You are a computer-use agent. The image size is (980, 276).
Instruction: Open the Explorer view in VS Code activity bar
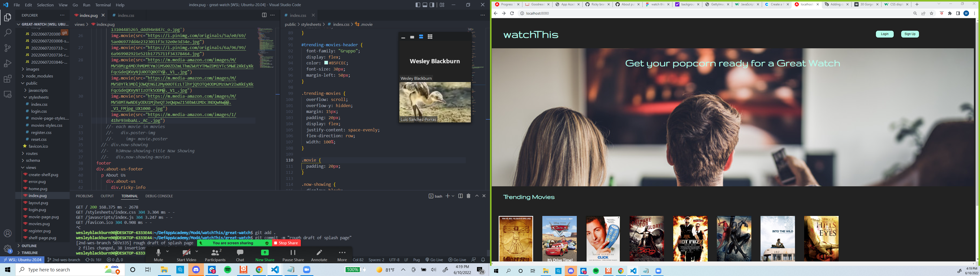click(8, 18)
